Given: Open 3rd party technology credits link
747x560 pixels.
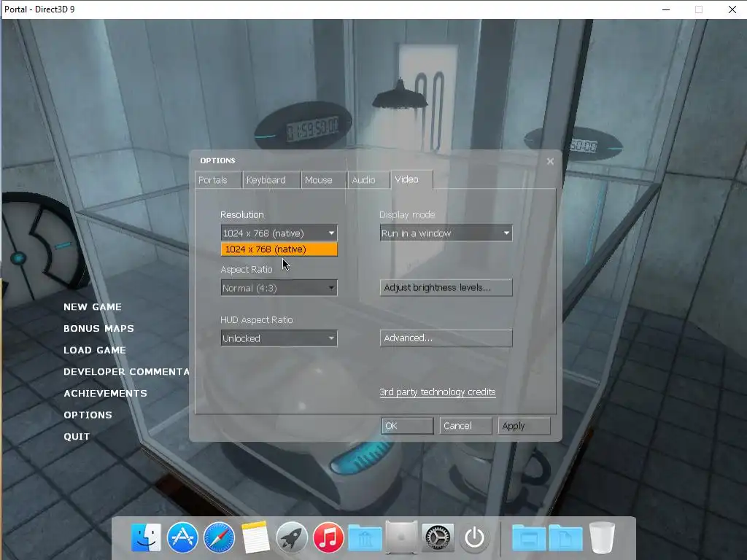Looking at the screenshot, I should [438, 392].
